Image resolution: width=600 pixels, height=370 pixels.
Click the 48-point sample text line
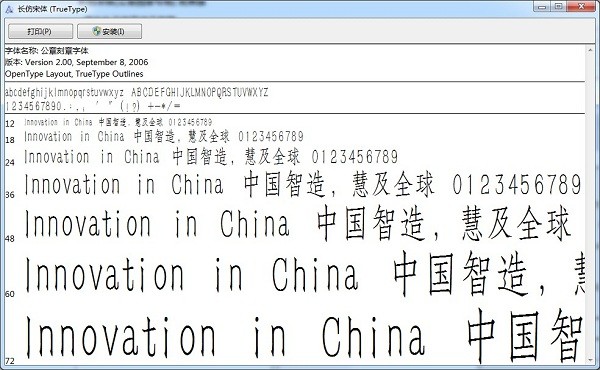coord(298,223)
